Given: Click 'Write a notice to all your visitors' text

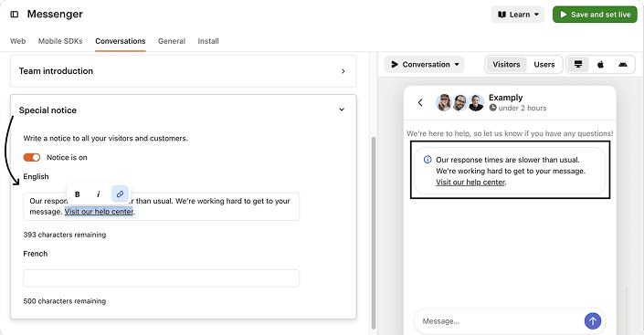Looking at the screenshot, I should pyautogui.click(x=106, y=139).
